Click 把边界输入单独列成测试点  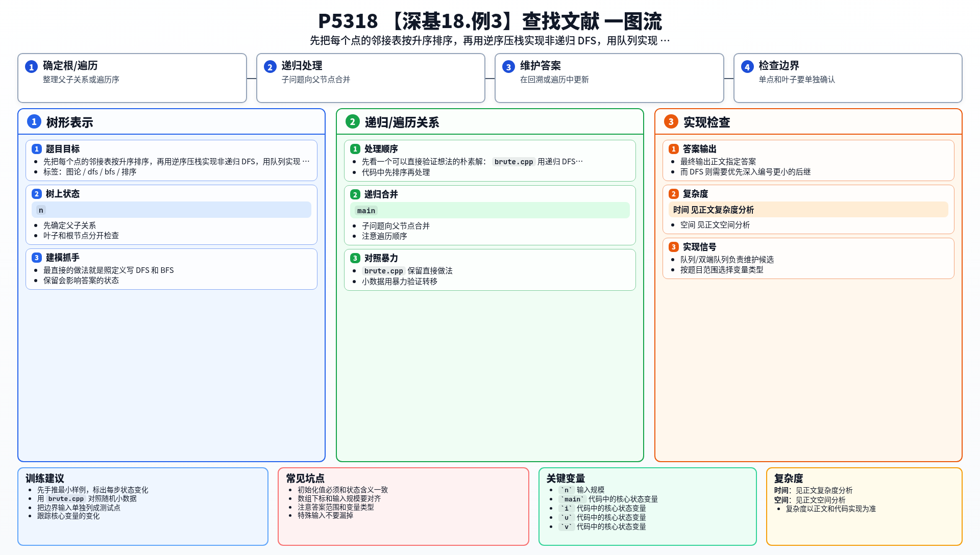tap(79, 508)
